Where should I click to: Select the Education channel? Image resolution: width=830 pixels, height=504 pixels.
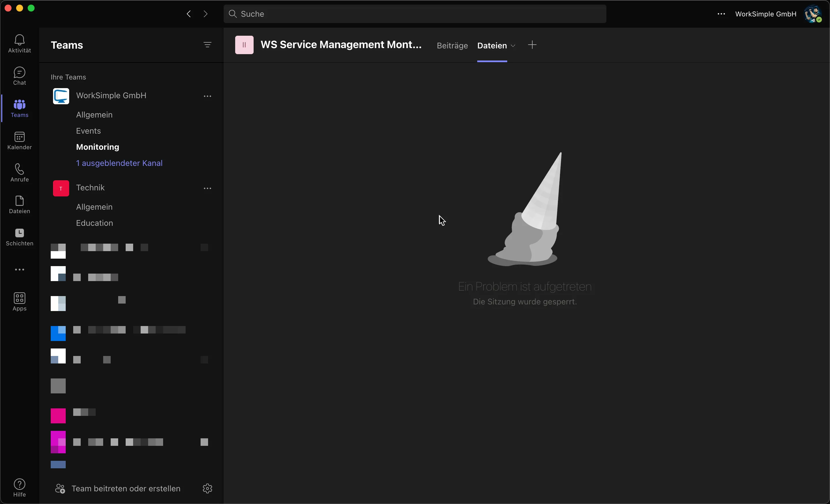tap(95, 223)
